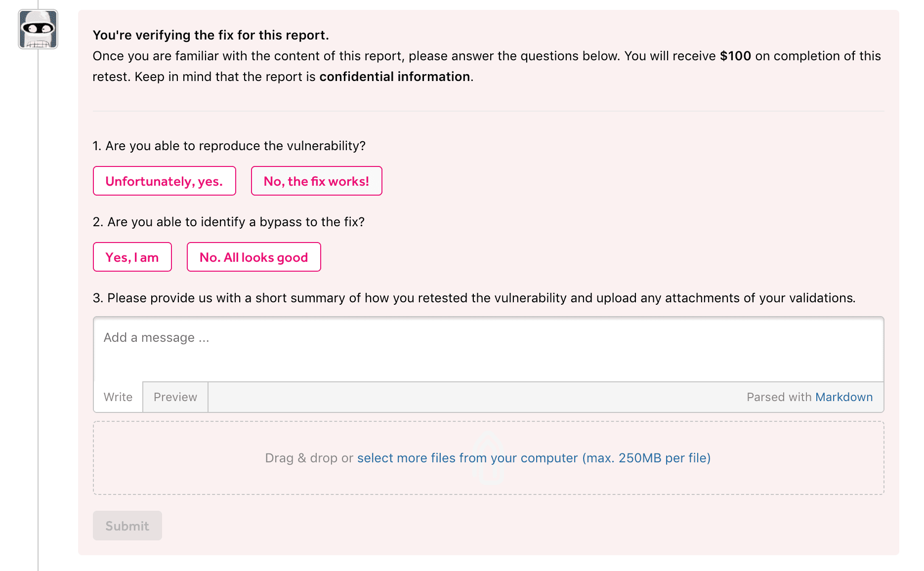Click the "Parsed with" label in editor footer
The height and width of the screenshot is (571, 924).
click(x=779, y=397)
